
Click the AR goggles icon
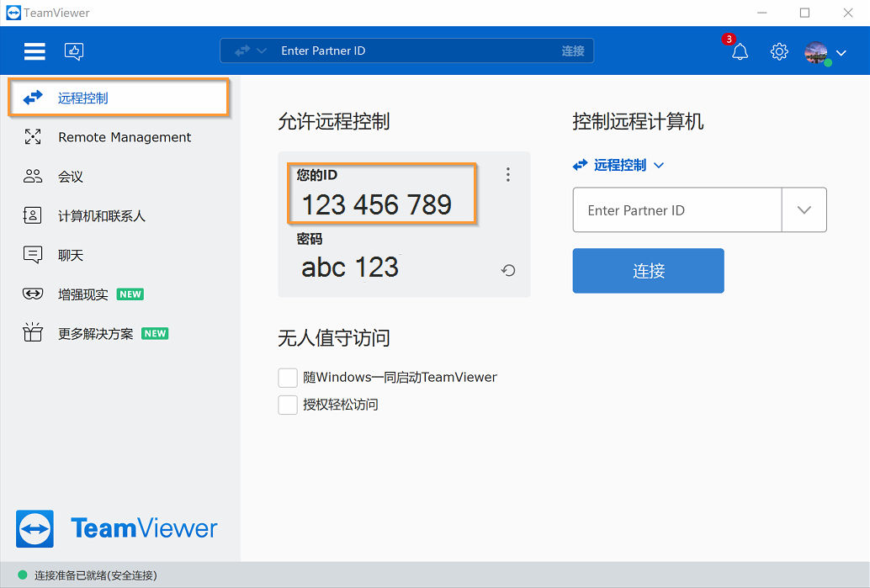33,294
